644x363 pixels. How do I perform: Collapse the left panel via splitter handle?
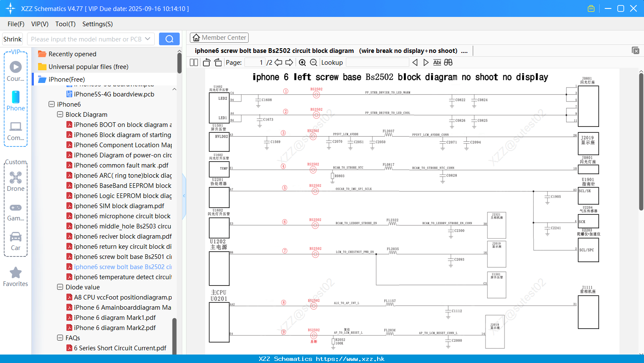click(x=184, y=195)
